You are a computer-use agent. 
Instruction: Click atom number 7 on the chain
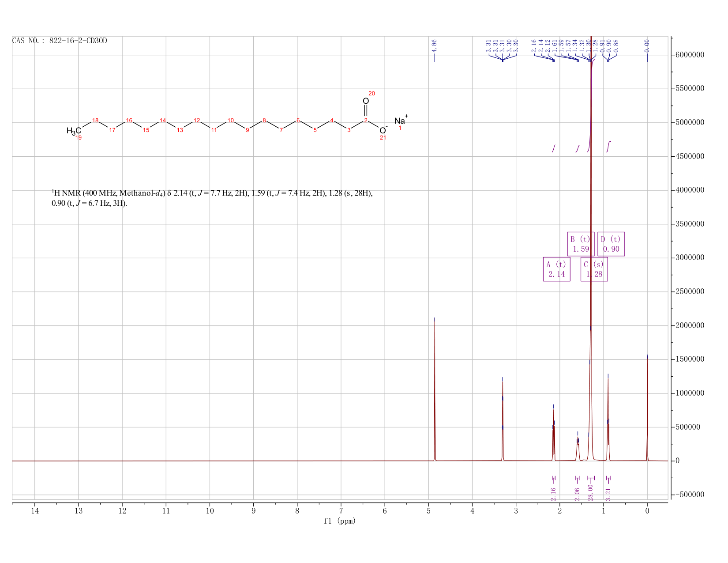(x=281, y=130)
